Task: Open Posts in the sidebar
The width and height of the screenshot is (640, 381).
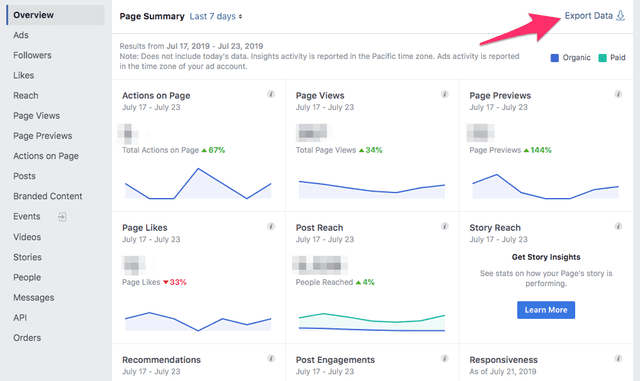Action: tap(24, 176)
